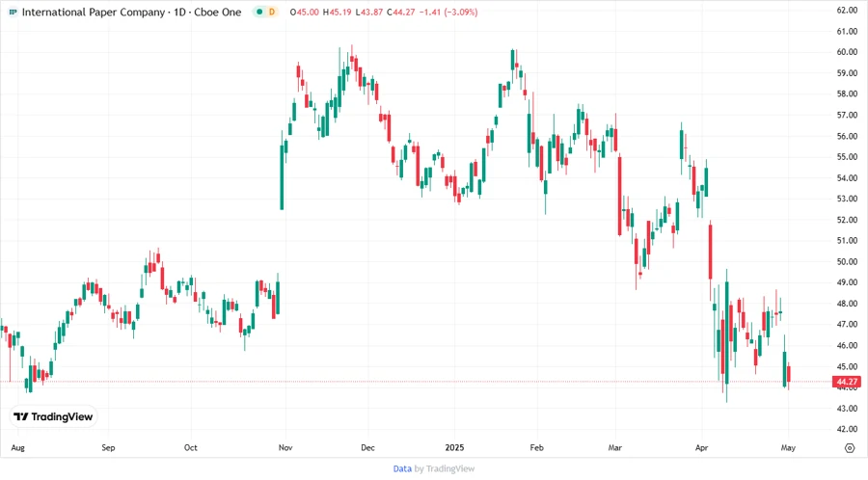Click the Nov label on time axis
Image resolution: width=868 pixels, height=480 pixels.
(285, 448)
